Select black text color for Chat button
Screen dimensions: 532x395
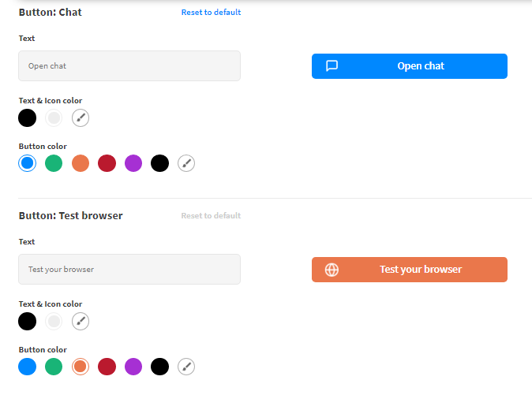coord(28,118)
